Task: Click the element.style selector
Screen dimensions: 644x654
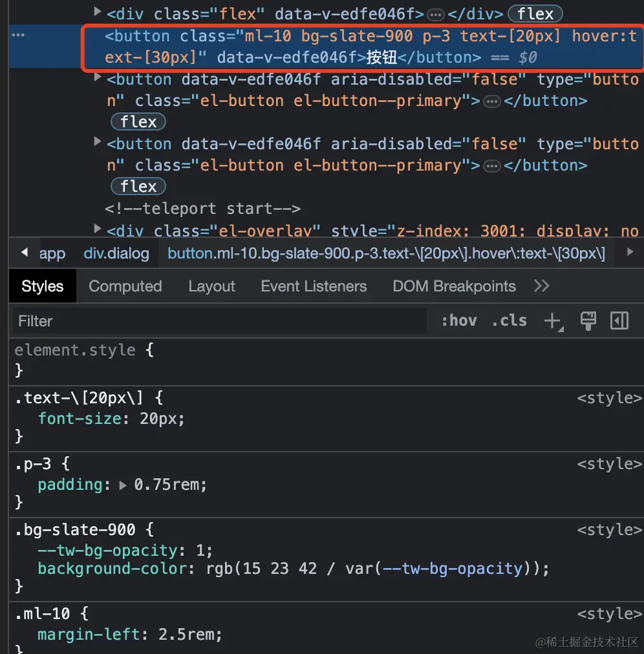Action: [75, 350]
